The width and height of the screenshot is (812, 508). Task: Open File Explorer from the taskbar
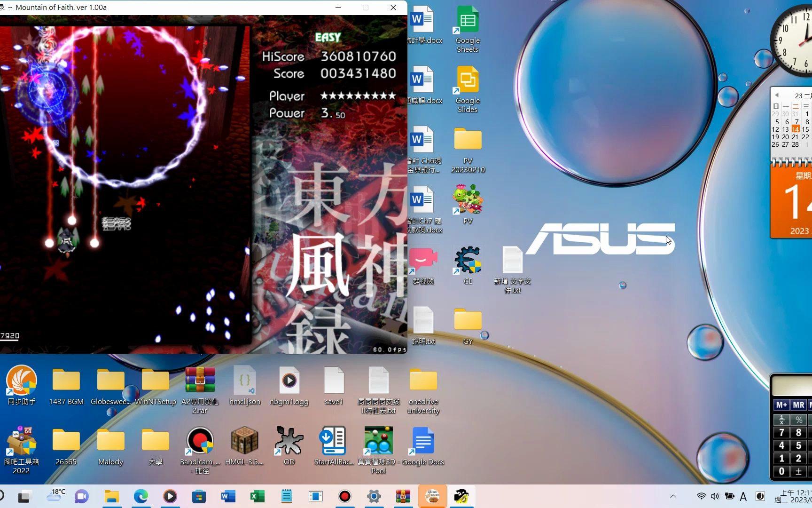tap(112, 496)
